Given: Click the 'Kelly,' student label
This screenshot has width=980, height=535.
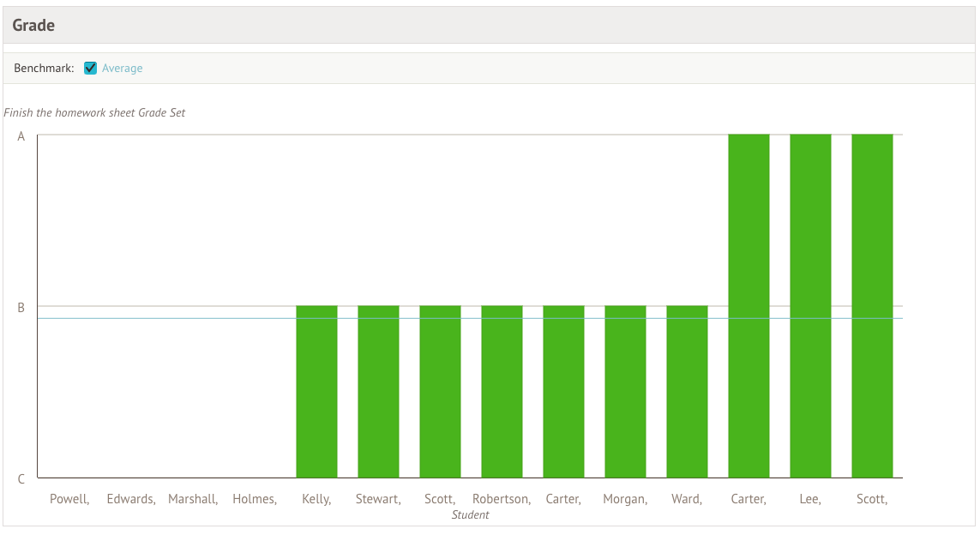Looking at the screenshot, I should click(316, 499).
